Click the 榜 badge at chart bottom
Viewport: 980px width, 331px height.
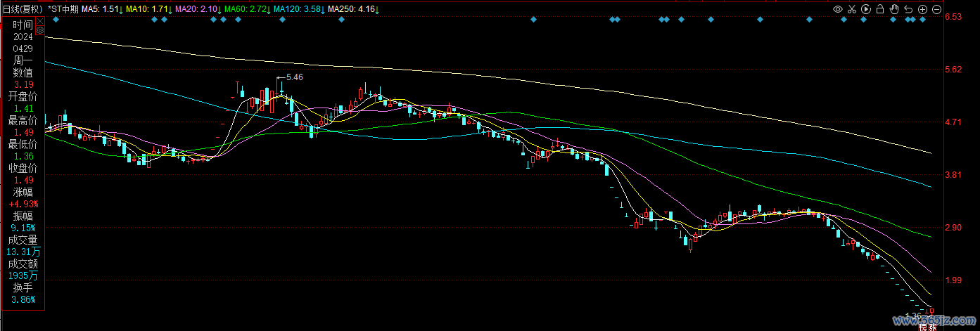pyautogui.click(x=923, y=326)
